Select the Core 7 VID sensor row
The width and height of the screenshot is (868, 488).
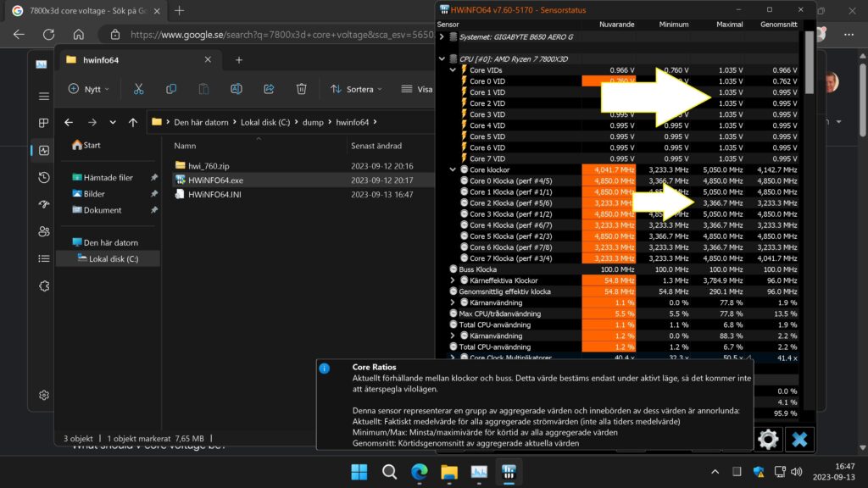click(618, 158)
